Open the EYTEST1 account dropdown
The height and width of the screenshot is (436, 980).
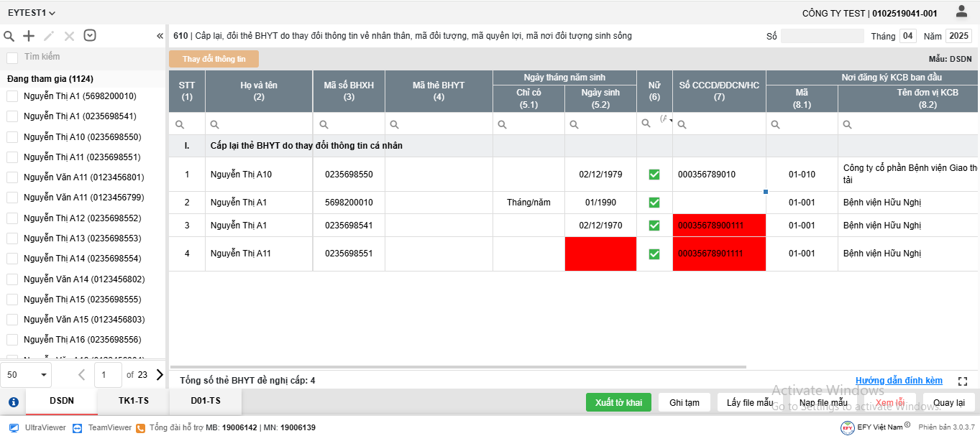point(32,13)
